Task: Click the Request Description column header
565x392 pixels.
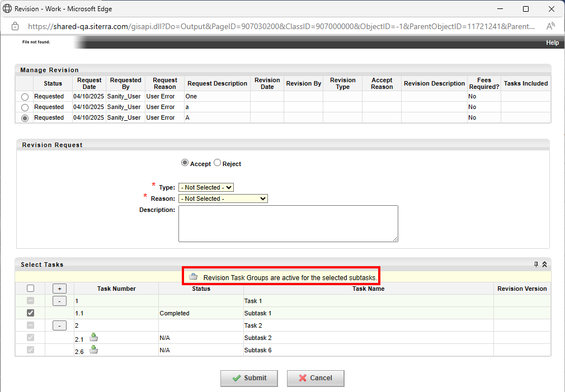Action: click(217, 83)
